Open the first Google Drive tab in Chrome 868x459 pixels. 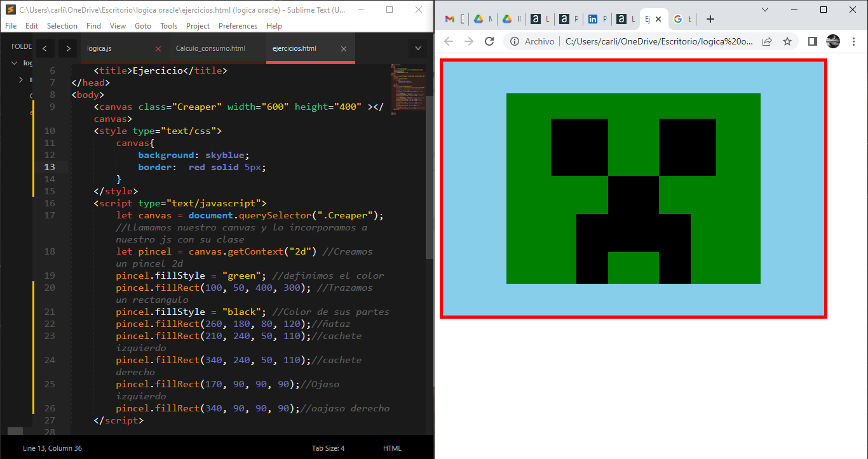(478, 19)
